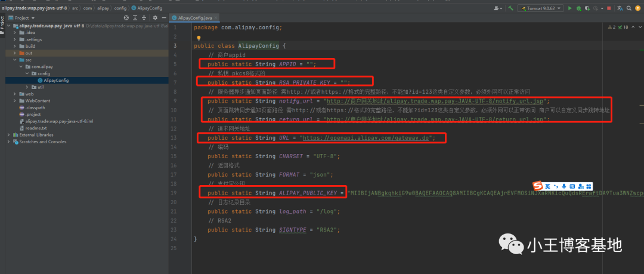644x274 pixels.
Task: Stop the server with red square icon
Action: [x=609, y=8]
